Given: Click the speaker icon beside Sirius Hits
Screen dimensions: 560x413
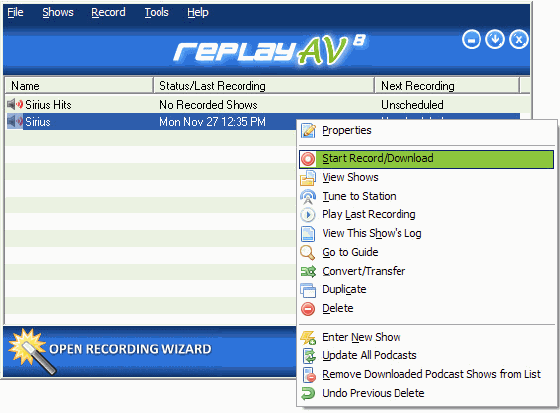Looking at the screenshot, I should click(15, 105).
